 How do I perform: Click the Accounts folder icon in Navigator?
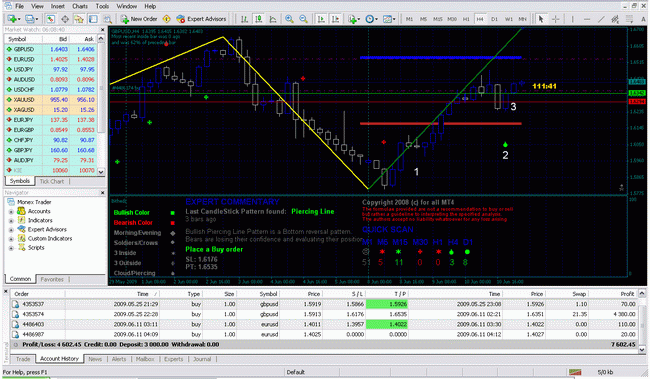click(x=22, y=211)
